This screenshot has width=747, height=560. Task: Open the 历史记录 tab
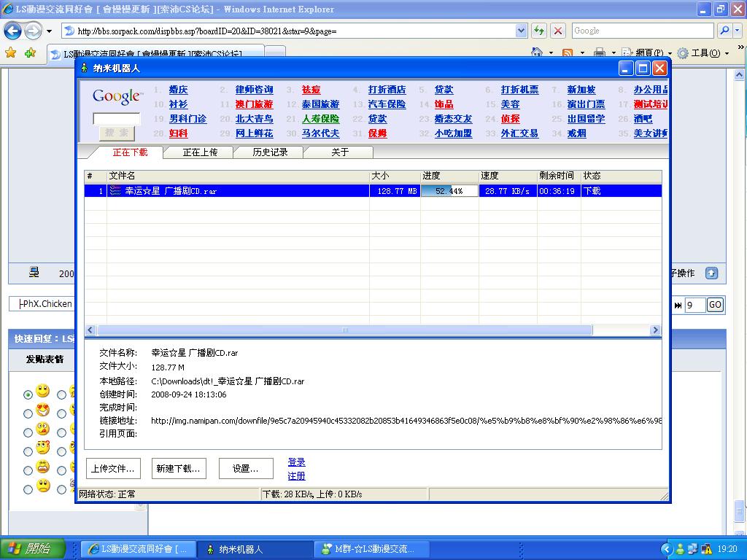pyautogui.click(x=270, y=152)
